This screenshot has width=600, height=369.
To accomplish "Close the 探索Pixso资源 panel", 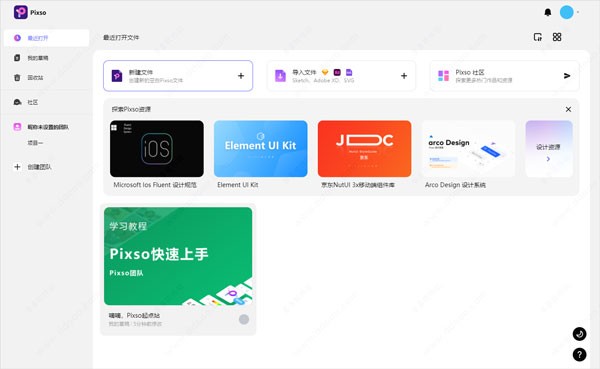I will [x=568, y=109].
